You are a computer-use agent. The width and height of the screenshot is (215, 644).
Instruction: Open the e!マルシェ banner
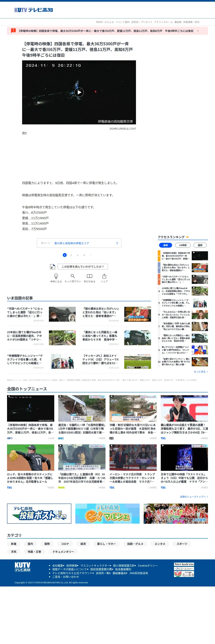coord(107,513)
